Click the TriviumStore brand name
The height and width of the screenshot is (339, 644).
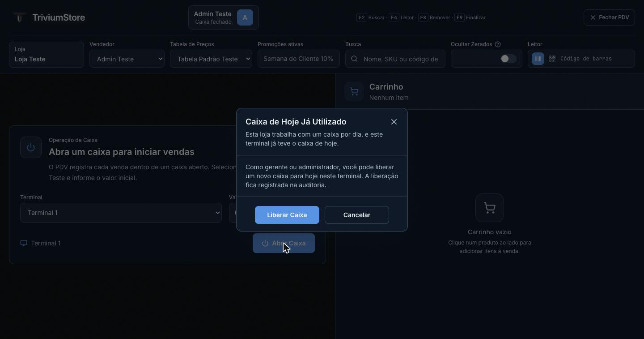tap(59, 17)
